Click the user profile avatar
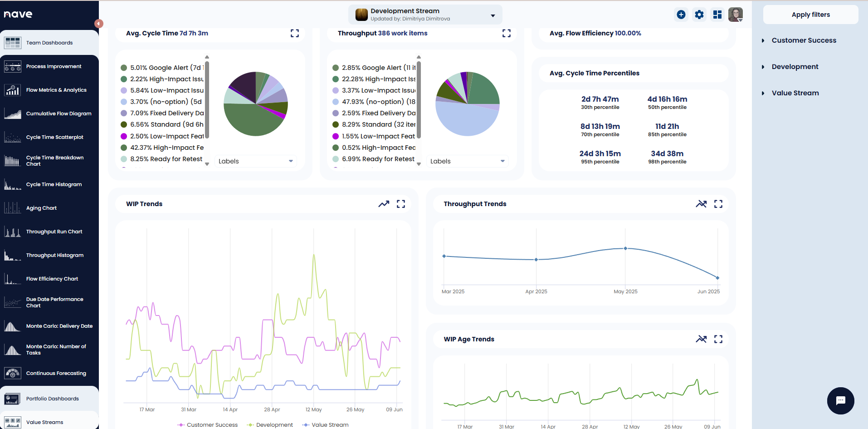Screen dimensions: 868x429 pos(735,15)
